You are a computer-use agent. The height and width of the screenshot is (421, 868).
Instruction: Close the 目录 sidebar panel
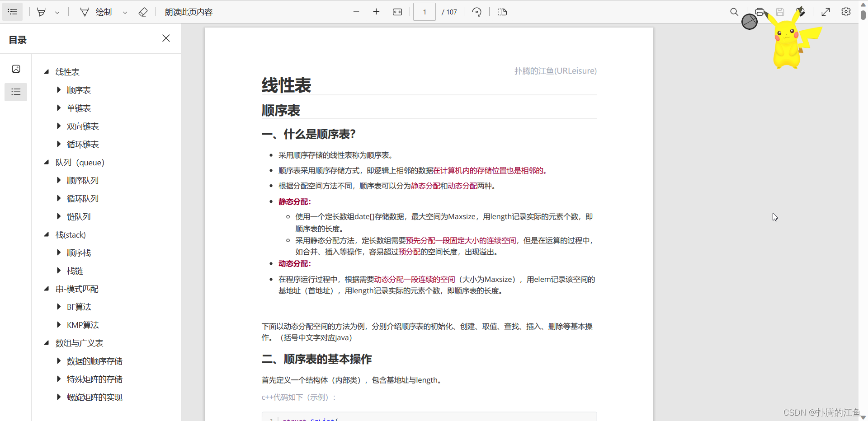pyautogui.click(x=166, y=38)
